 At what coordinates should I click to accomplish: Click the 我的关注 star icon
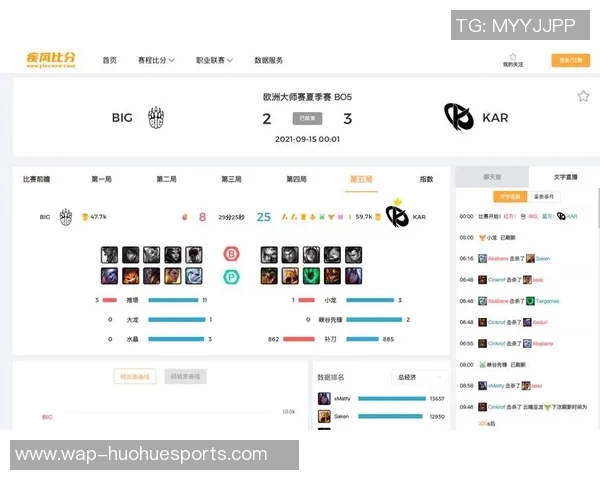(x=513, y=57)
